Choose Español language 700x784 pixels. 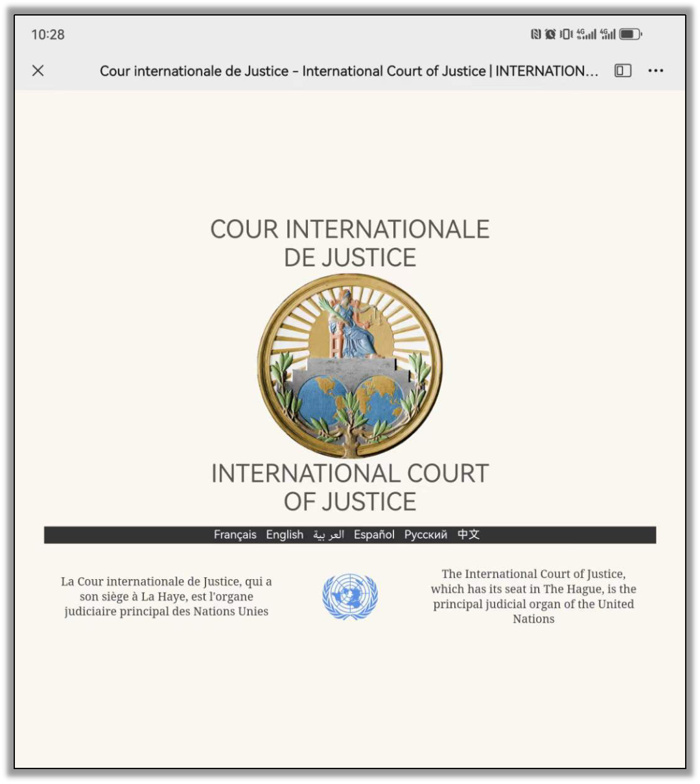pos(374,535)
